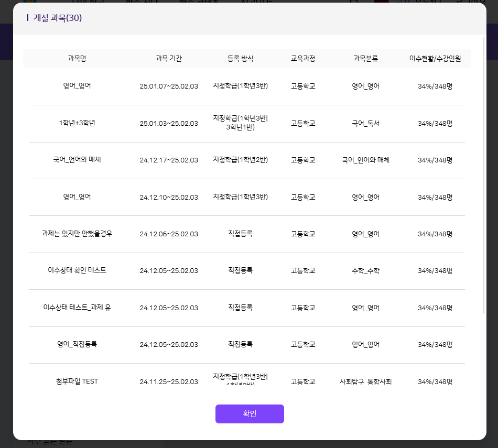498x448 pixels.
Task: Click the 국어_독서 category cell
Action: click(x=365, y=124)
